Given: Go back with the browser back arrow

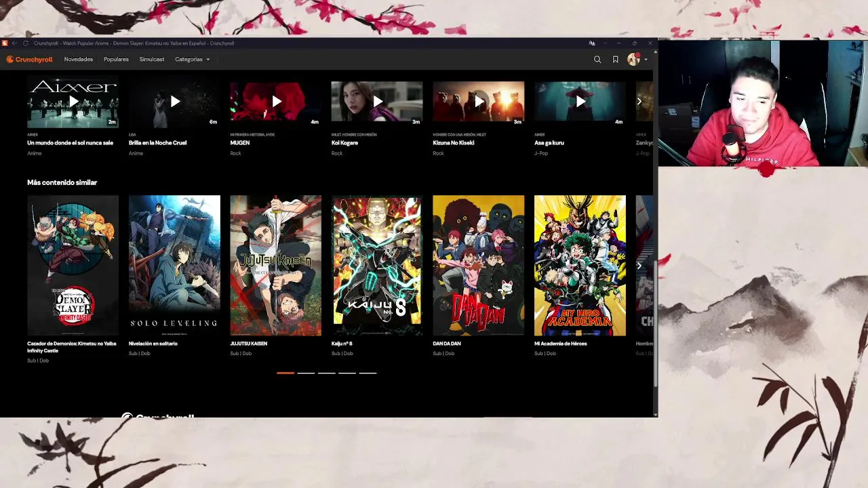Looking at the screenshot, I should pos(15,43).
